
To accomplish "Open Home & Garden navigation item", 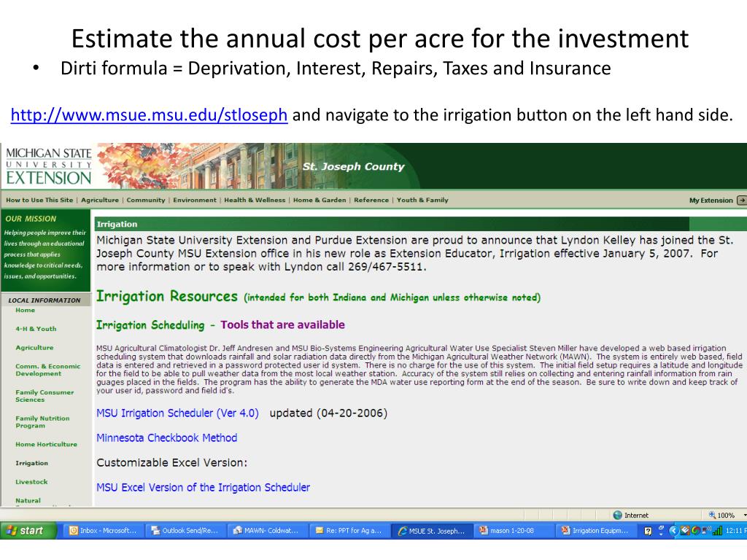I will click(320, 200).
